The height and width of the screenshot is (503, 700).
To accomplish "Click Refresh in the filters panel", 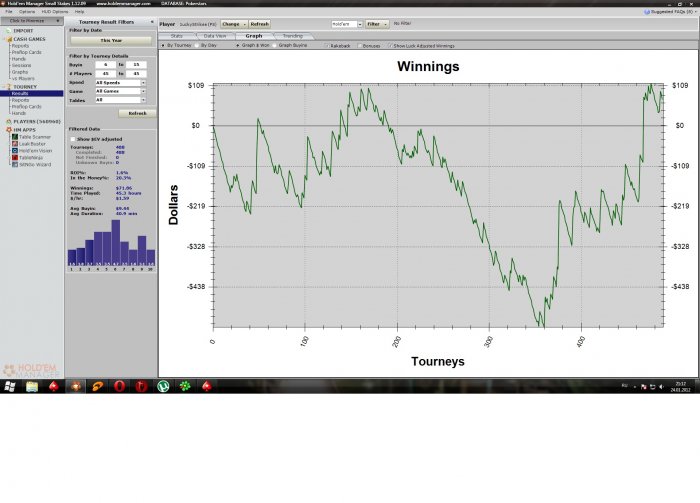I will pyautogui.click(x=138, y=113).
